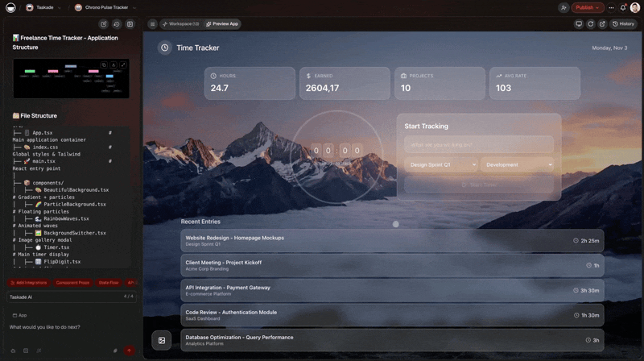Open the Development category dropdown
The height and width of the screenshot is (361, 644).
(x=517, y=165)
